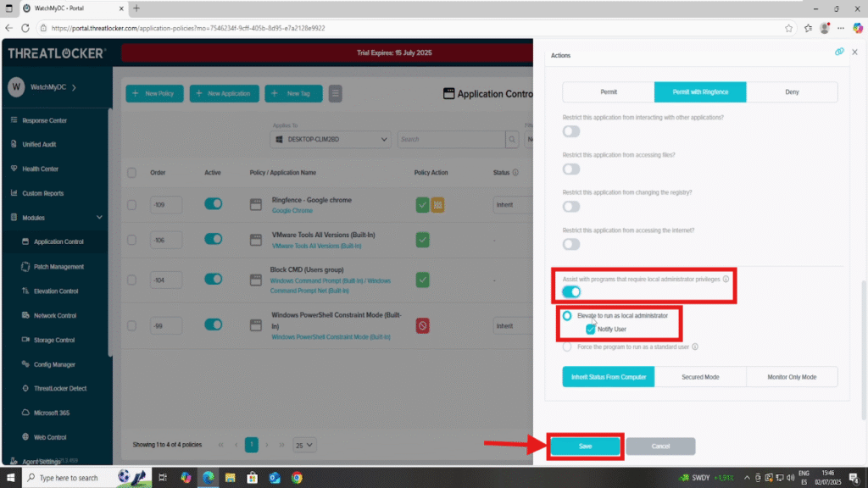This screenshot has height=488, width=868.
Task: Open the Google Chrome application link
Action: (x=292, y=211)
